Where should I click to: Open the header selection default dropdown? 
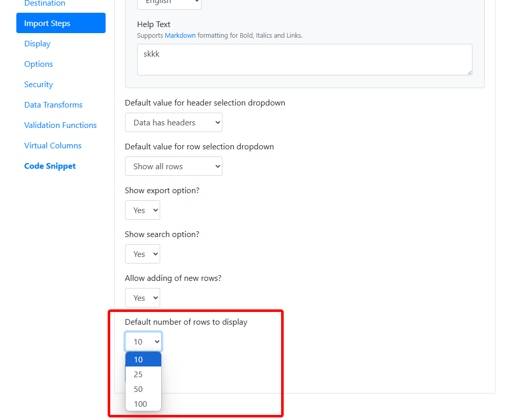click(x=173, y=122)
